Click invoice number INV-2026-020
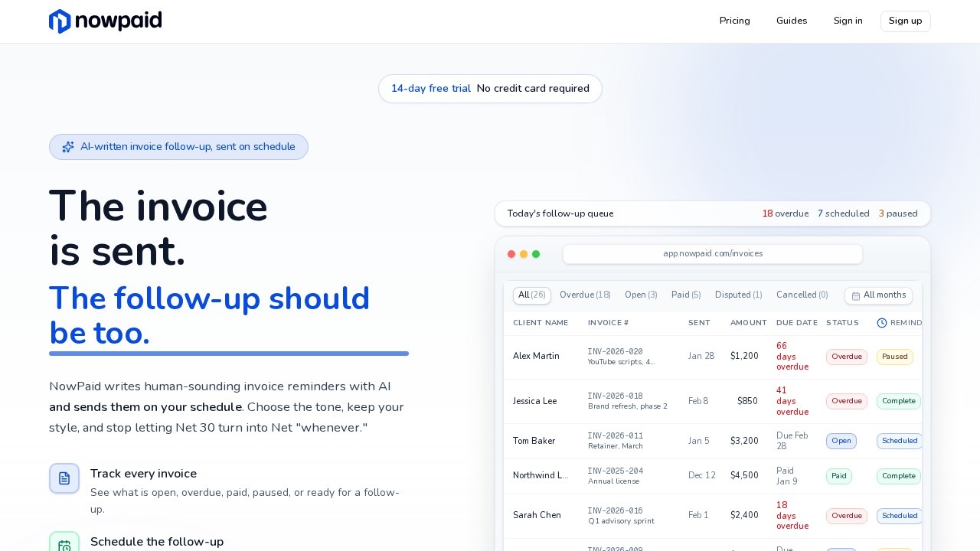The width and height of the screenshot is (980, 551). point(616,352)
